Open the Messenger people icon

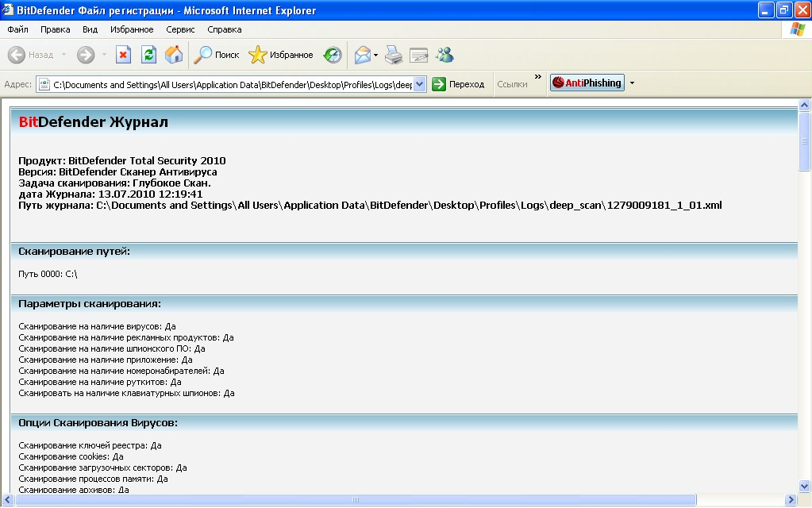pyautogui.click(x=444, y=55)
